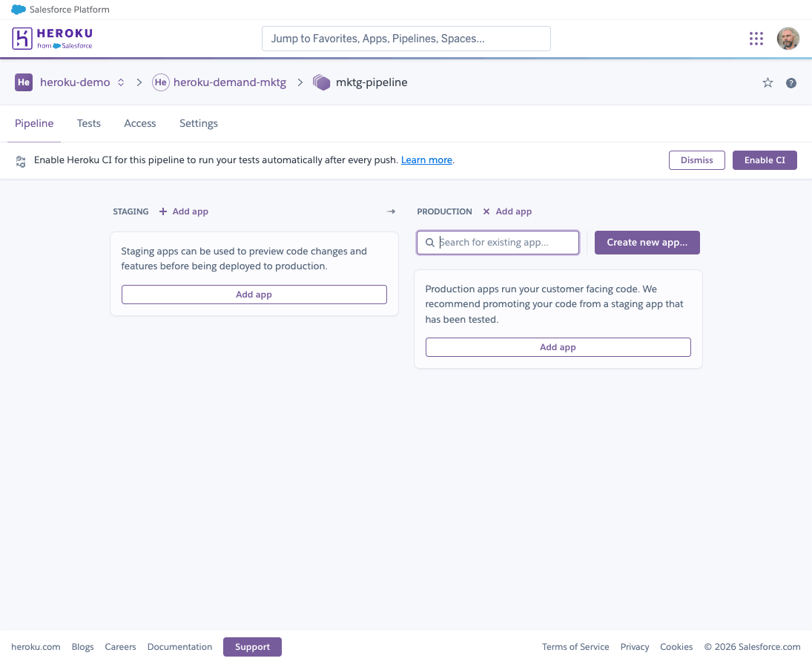Switch to the Pipeline tab

tap(34, 123)
